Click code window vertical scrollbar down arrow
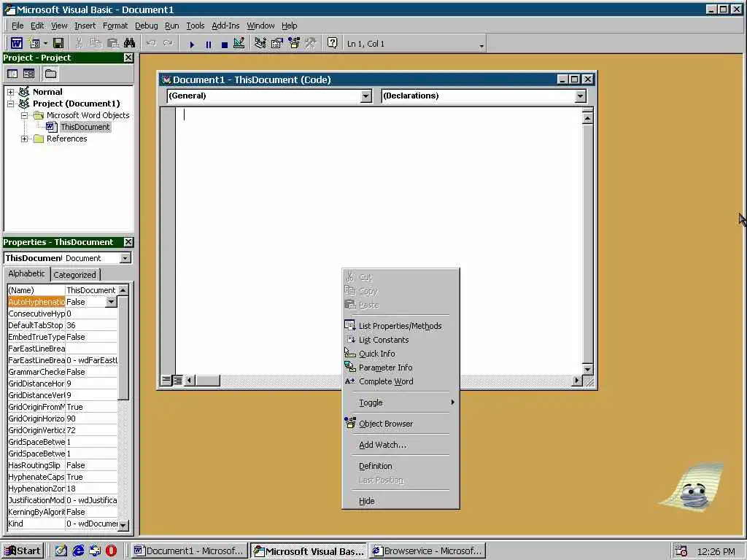 coord(587,369)
